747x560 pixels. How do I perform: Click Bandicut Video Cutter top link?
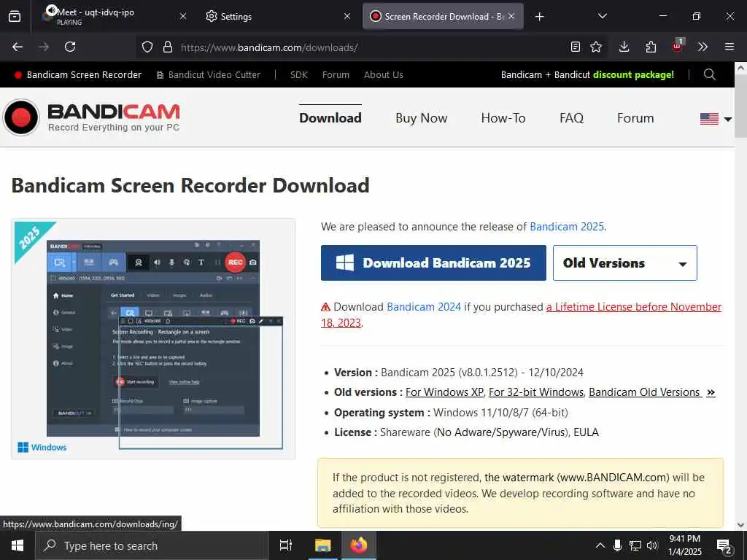(x=209, y=75)
